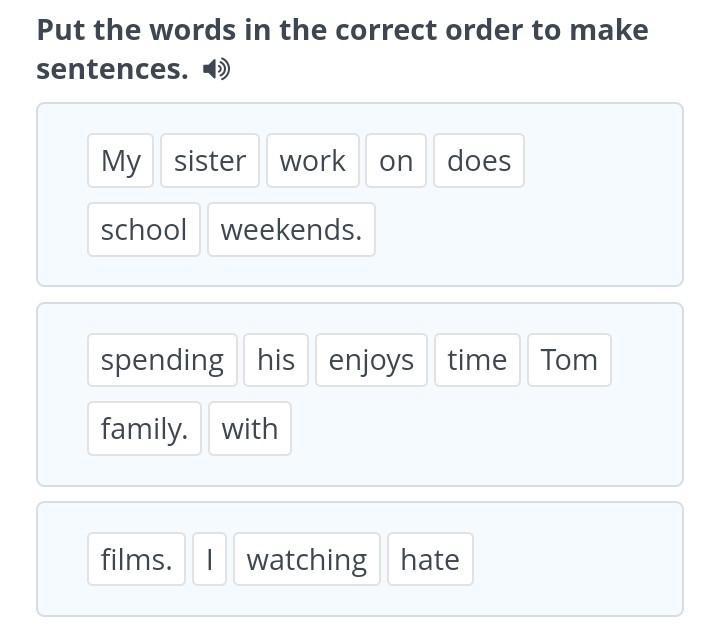Select the word tile "My"
Image resolution: width=720 pixels, height=636 pixels.
(x=121, y=161)
